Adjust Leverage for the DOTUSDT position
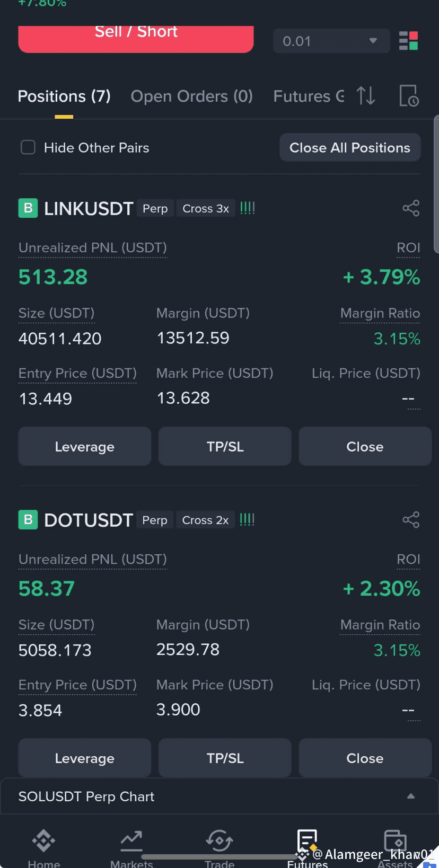Image resolution: width=439 pixels, height=868 pixels. tap(85, 758)
